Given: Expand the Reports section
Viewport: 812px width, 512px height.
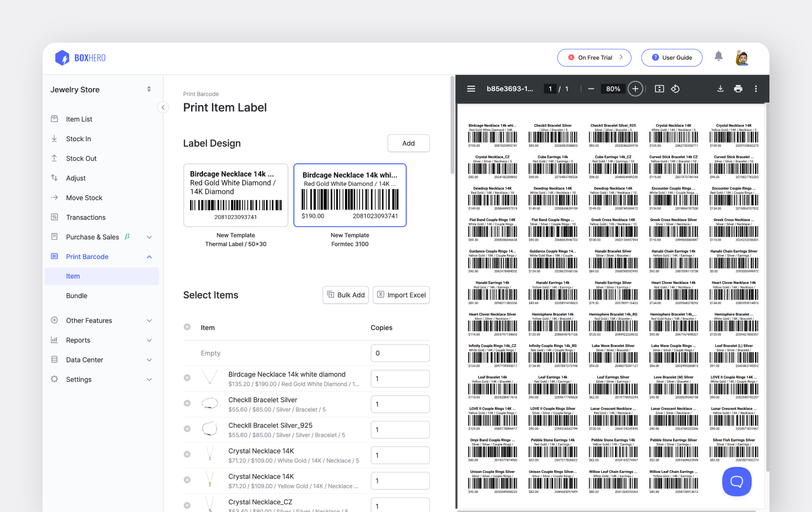Looking at the screenshot, I should point(101,340).
